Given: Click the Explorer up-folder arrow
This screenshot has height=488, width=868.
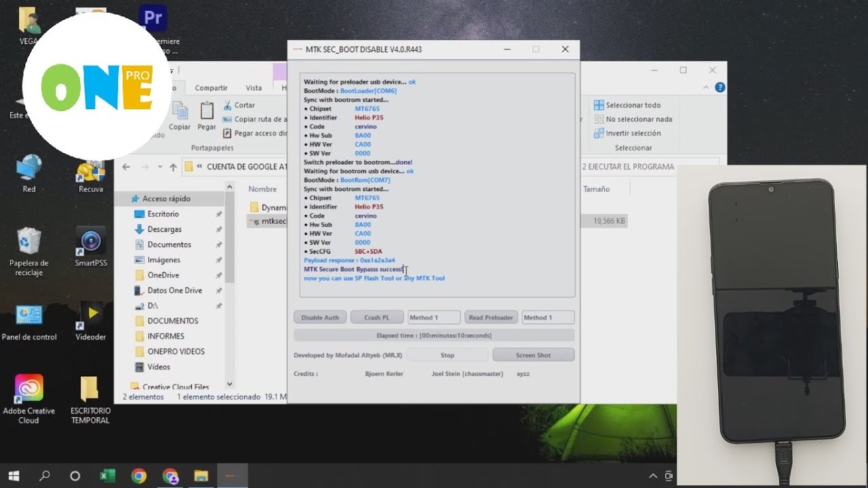Looking at the screenshot, I should (173, 167).
